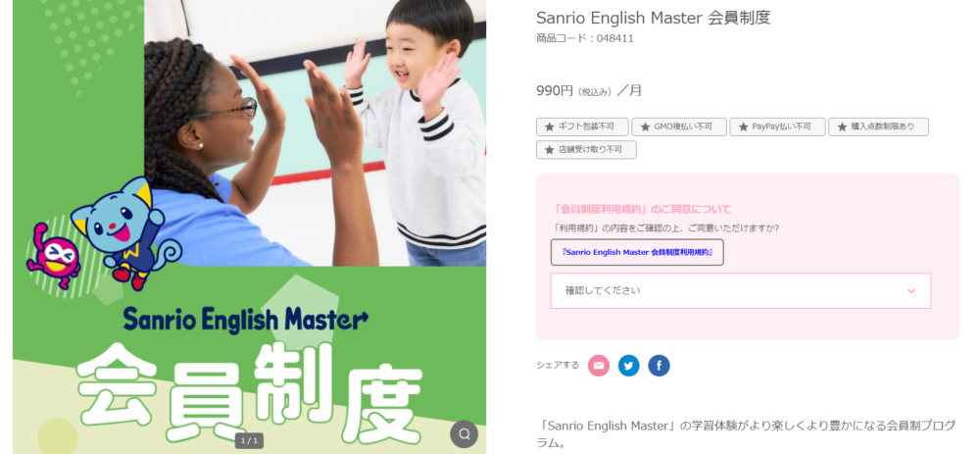
Task: Select the GMO後払い不可 tag
Action: (679, 126)
